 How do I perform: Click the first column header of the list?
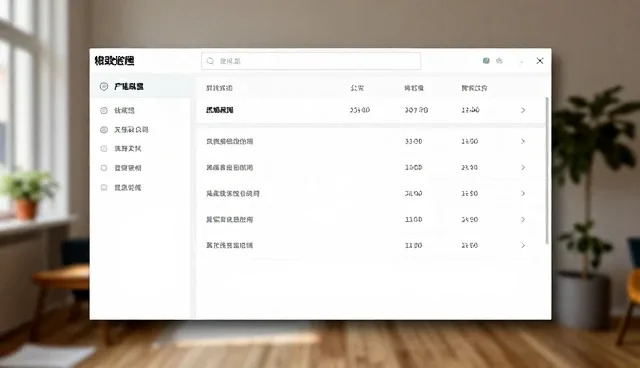coord(219,88)
